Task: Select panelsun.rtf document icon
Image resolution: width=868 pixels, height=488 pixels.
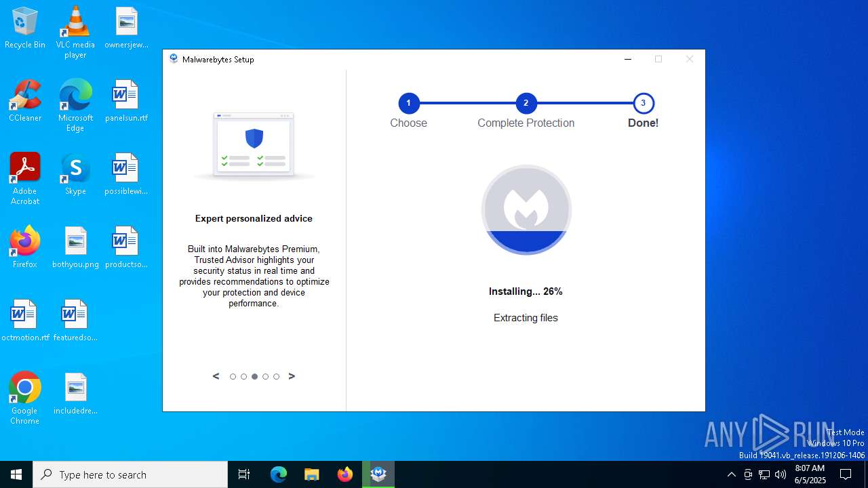Action: click(126, 101)
